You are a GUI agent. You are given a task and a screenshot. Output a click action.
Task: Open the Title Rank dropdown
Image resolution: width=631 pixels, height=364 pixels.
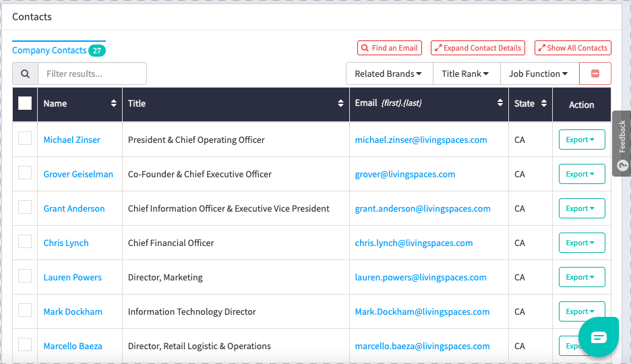coord(465,73)
